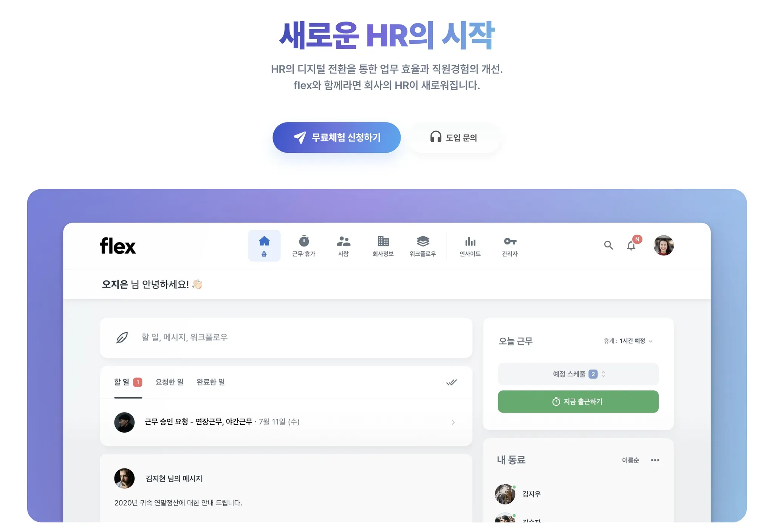Click the 무료체험 신청하기 button
Viewport: 774px width, 532px height.
tap(336, 138)
